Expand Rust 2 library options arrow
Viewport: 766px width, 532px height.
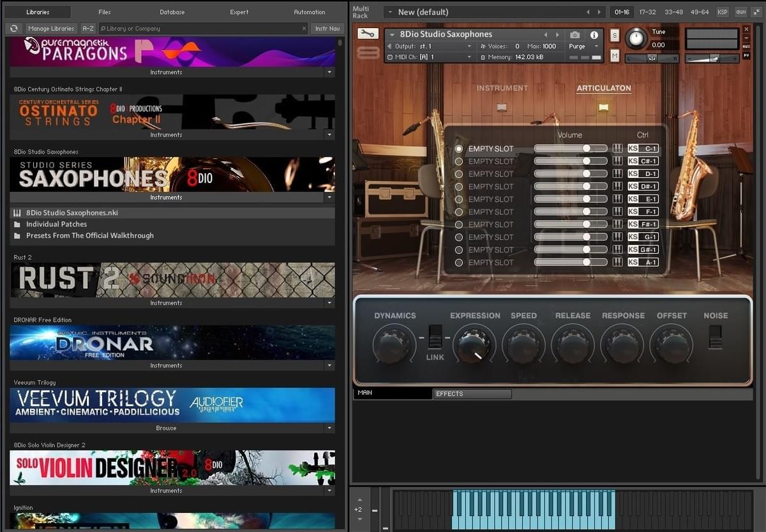[329, 303]
